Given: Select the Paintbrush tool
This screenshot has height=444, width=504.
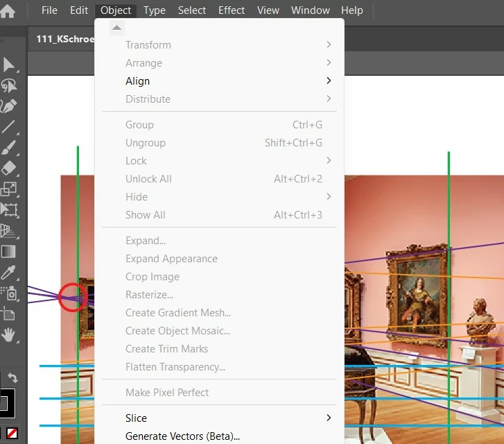Looking at the screenshot, I should [x=9, y=148].
